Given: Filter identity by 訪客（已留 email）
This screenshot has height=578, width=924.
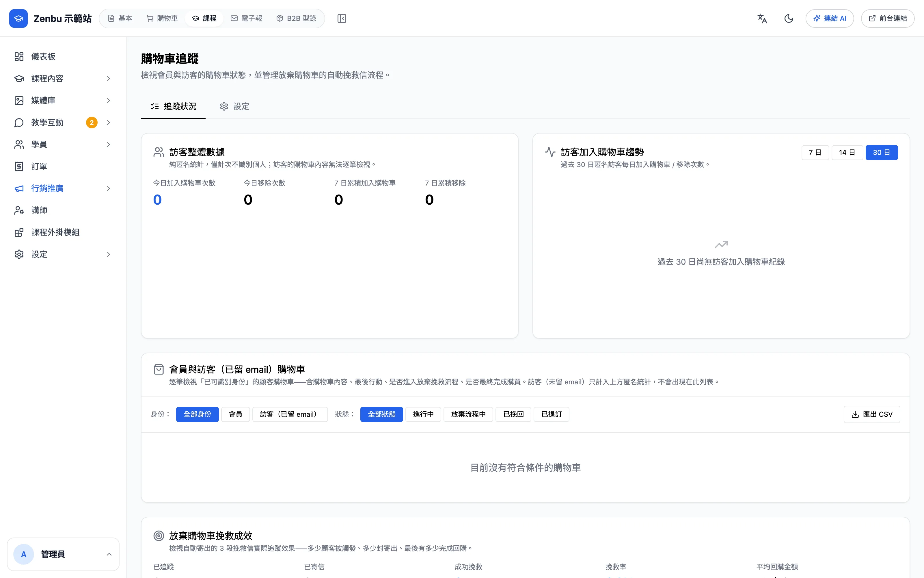Looking at the screenshot, I should click(x=290, y=414).
